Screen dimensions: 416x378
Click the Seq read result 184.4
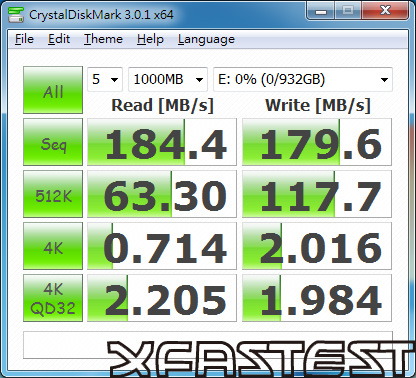(x=162, y=142)
